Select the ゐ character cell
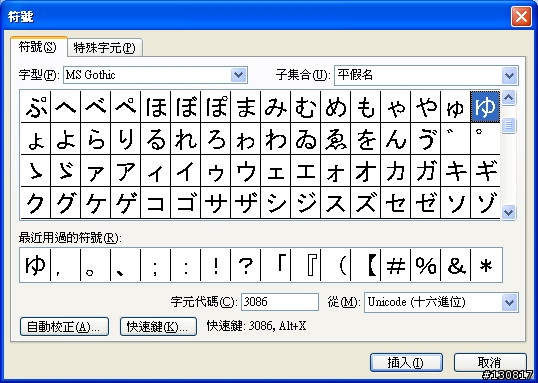Viewport: 538px width, 383px height. coord(305,139)
